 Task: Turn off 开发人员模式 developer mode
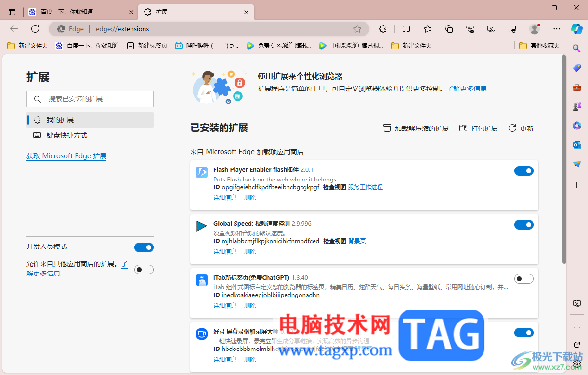click(144, 247)
